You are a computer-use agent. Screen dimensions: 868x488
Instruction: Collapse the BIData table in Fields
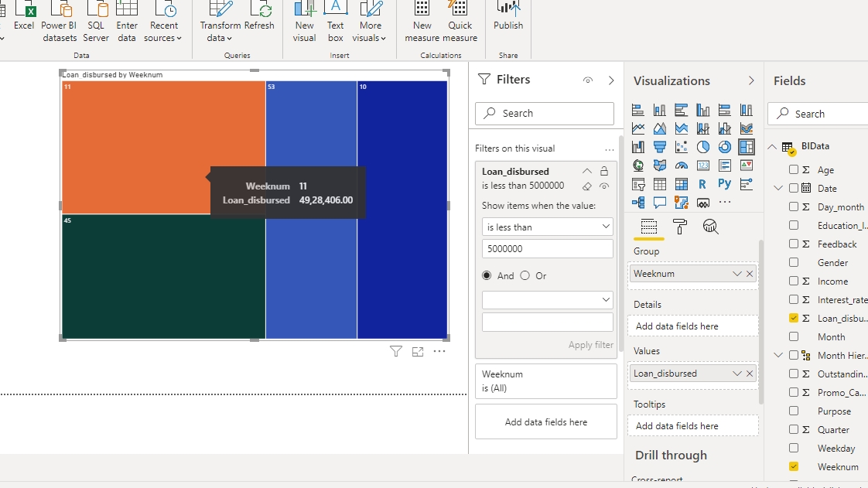coord(772,147)
